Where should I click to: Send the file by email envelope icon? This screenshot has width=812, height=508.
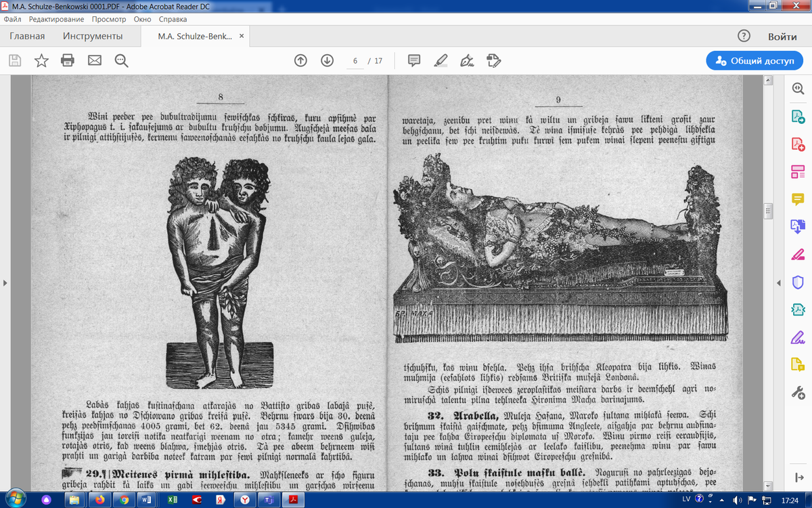pos(95,61)
